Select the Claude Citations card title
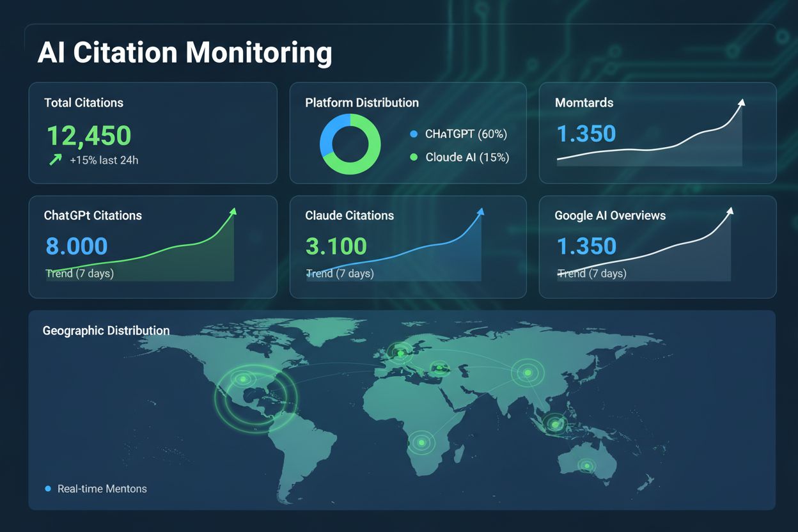 coord(349,215)
